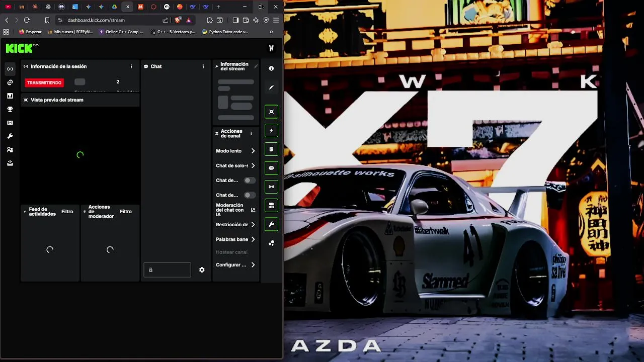Toggle the lightning bolt panel icon in right rail
Viewport: 644px width, 362px height.
pos(271,131)
